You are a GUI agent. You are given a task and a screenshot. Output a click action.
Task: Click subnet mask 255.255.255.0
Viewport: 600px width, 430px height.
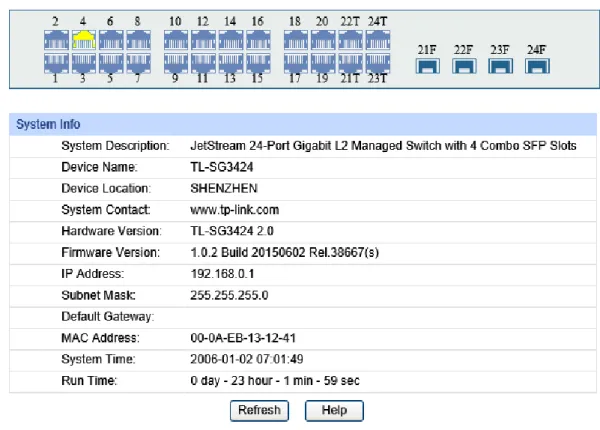[229, 295]
